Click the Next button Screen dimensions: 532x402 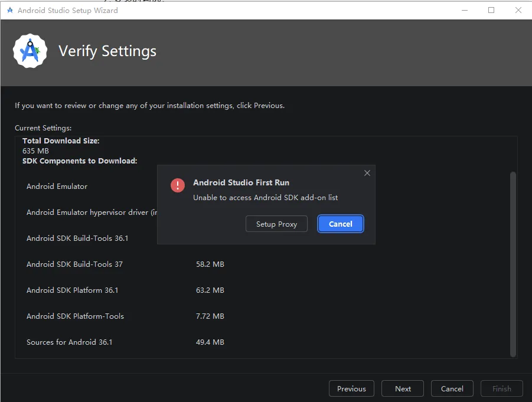point(403,388)
